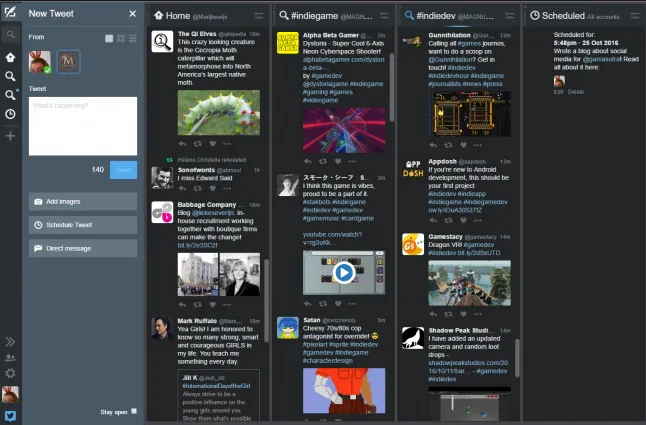The height and width of the screenshot is (425, 646).
Task: Open the alphabetagamer.com link in Dystoria tweet
Action: tap(343, 63)
